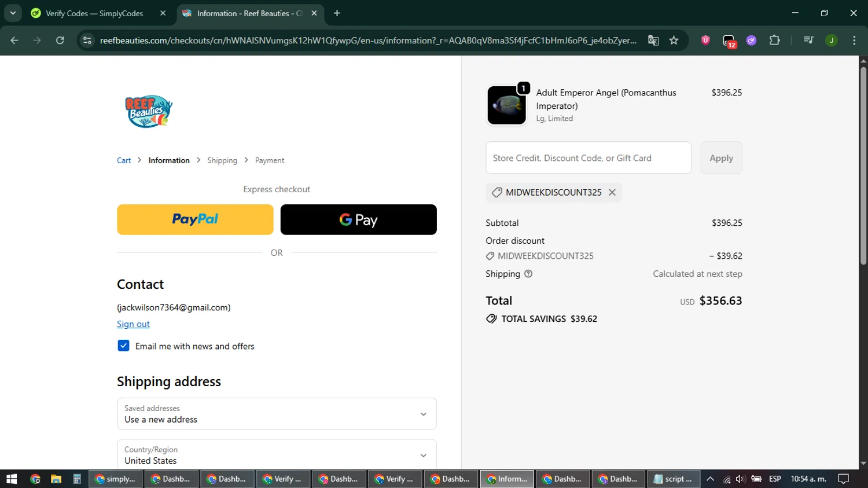Reload the Reef Beauties page
Screen dimensions: 868x488
60,41
